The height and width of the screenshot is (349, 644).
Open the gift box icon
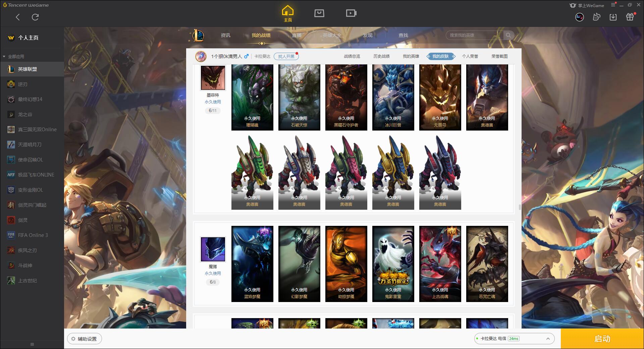[x=630, y=17]
